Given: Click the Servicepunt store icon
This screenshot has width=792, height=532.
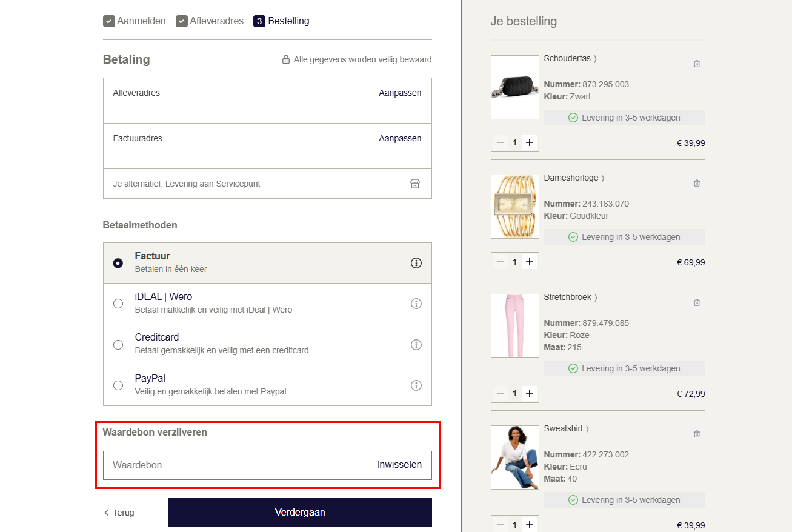Looking at the screenshot, I should click(x=415, y=184).
